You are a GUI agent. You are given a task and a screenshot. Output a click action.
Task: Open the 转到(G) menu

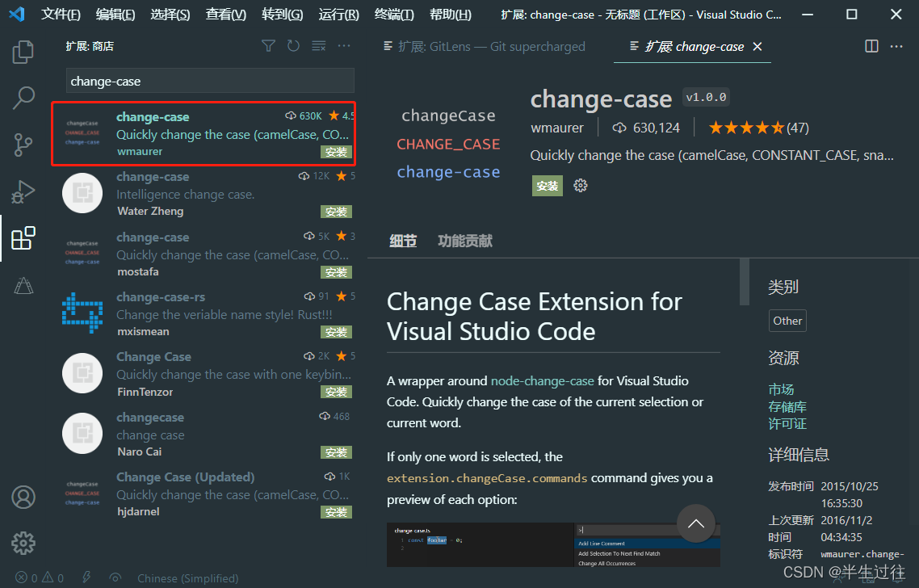[x=283, y=14]
